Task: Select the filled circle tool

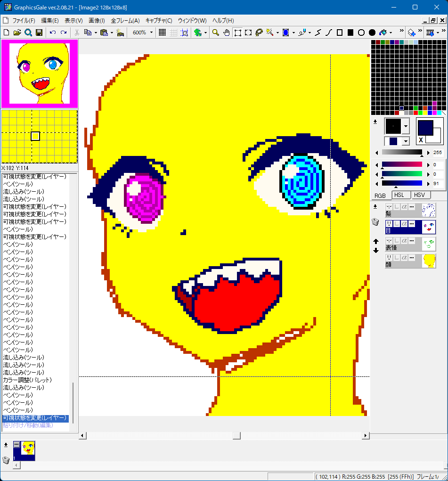Action: tap(372, 33)
